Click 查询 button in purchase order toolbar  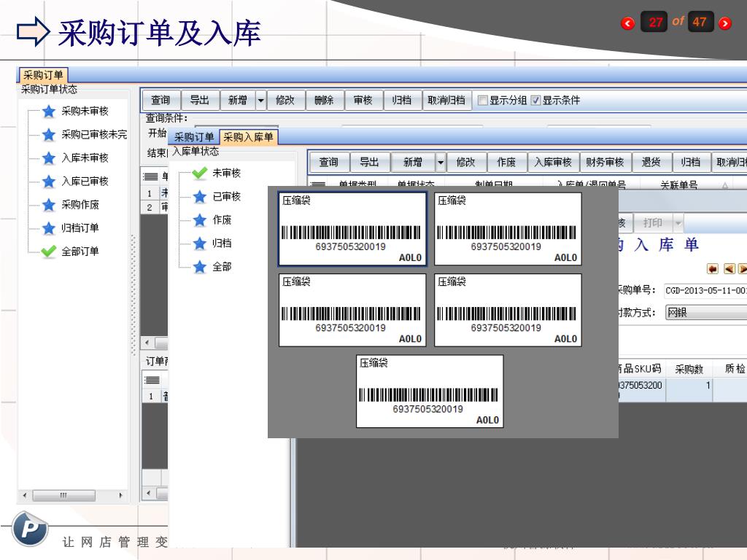pyautogui.click(x=160, y=101)
